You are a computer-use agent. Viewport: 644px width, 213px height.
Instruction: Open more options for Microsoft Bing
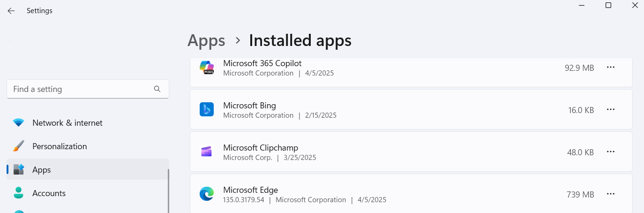[x=610, y=110]
